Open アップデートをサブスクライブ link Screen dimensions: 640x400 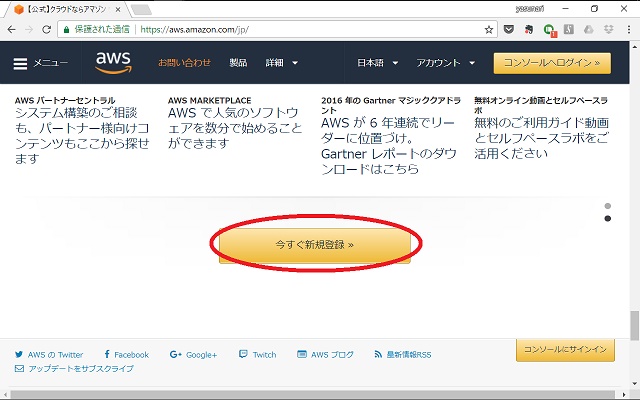[x=74, y=369]
